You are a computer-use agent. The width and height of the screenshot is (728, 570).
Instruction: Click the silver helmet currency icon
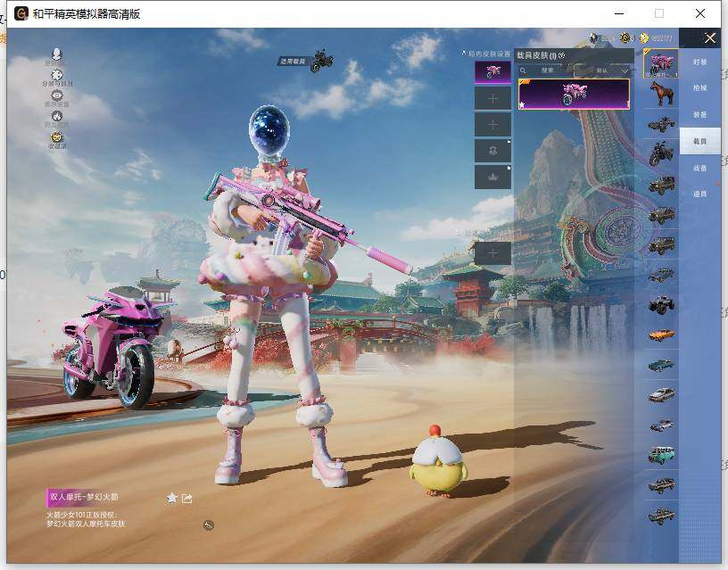tap(593, 37)
